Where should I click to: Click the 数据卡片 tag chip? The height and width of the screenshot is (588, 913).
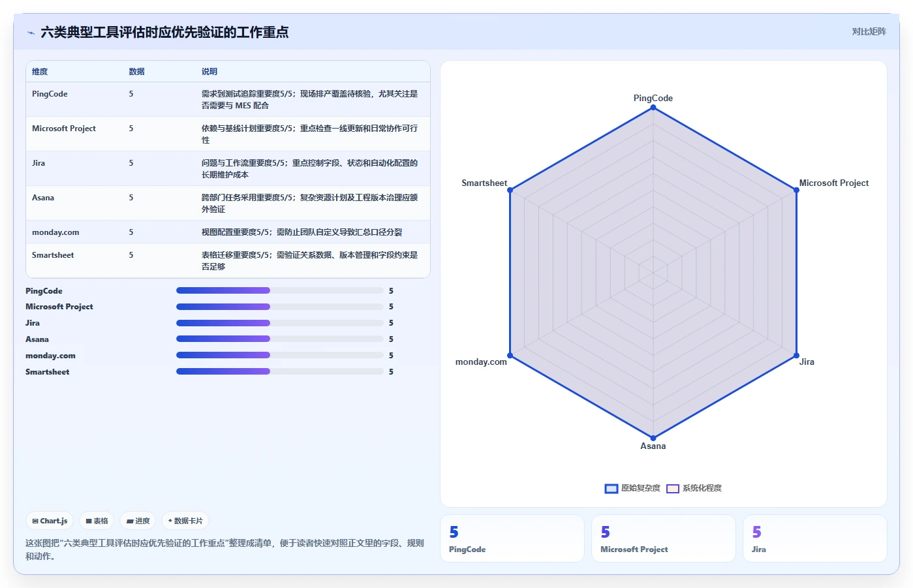coord(185,521)
